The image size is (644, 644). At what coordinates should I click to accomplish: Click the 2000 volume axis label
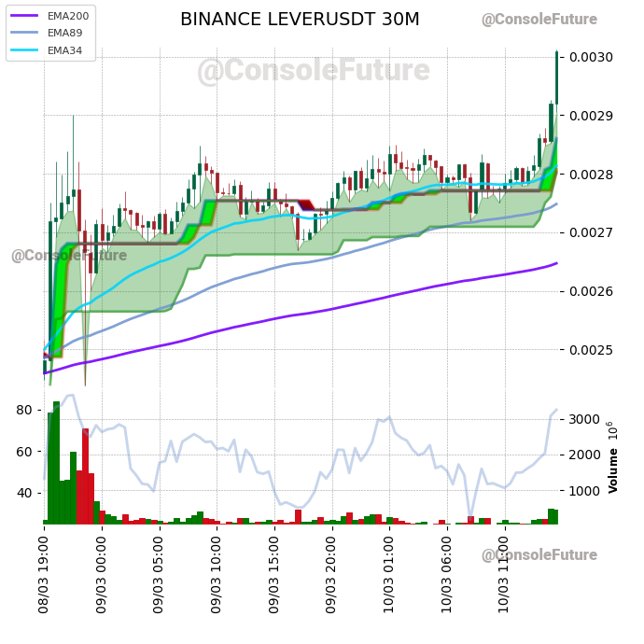(x=584, y=455)
